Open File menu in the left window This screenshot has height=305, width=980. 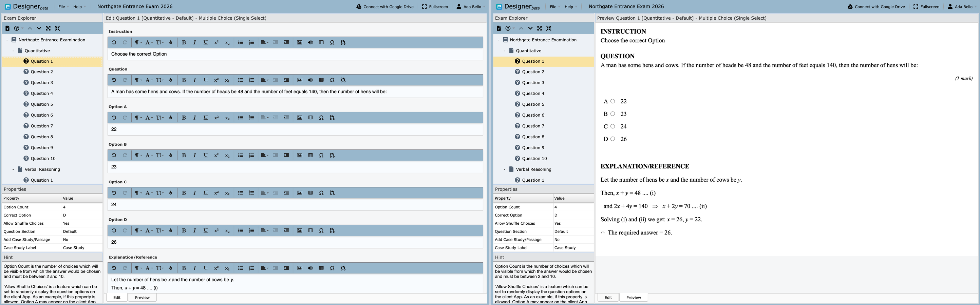(x=63, y=6)
